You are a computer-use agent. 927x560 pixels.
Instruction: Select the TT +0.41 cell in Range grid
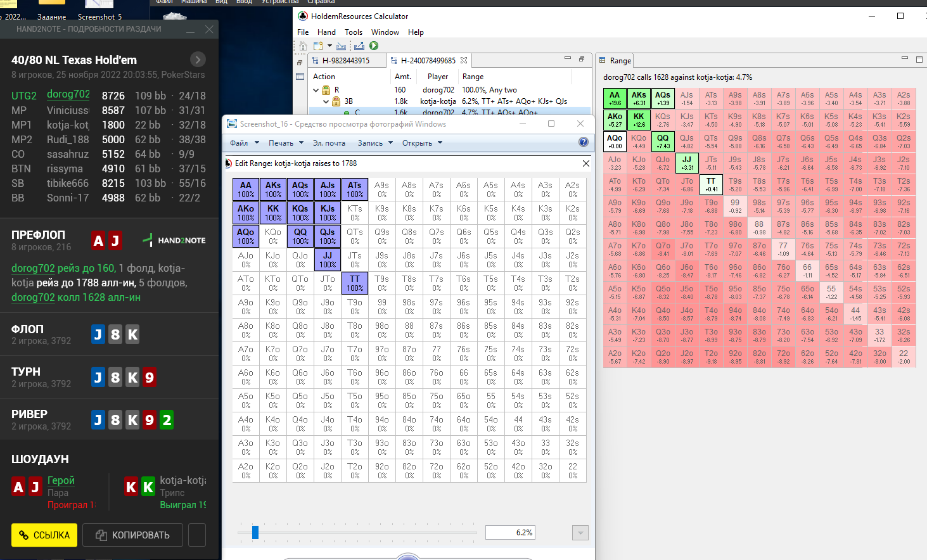click(x=711, y=184)
